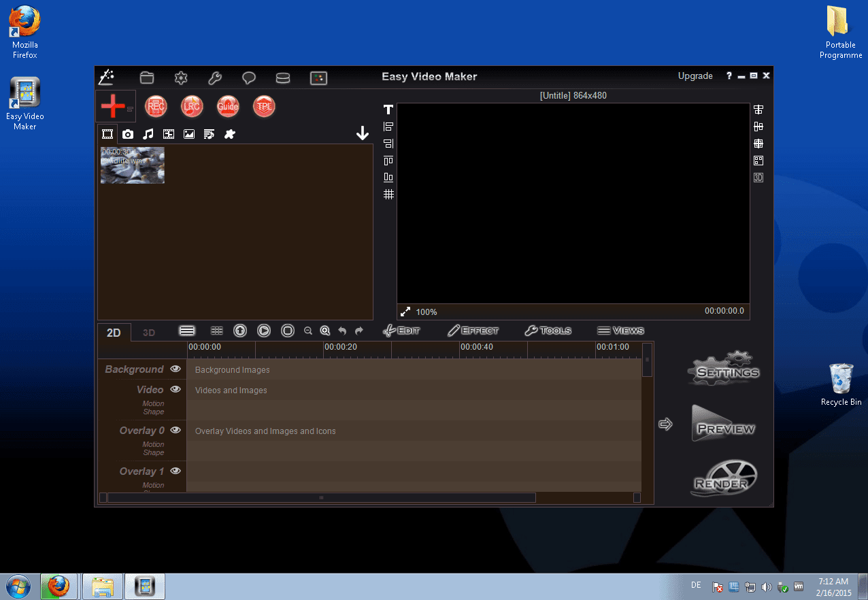Switch to the video filmstrip media tab
868x600 pixels.
click(x=107, y=134)
